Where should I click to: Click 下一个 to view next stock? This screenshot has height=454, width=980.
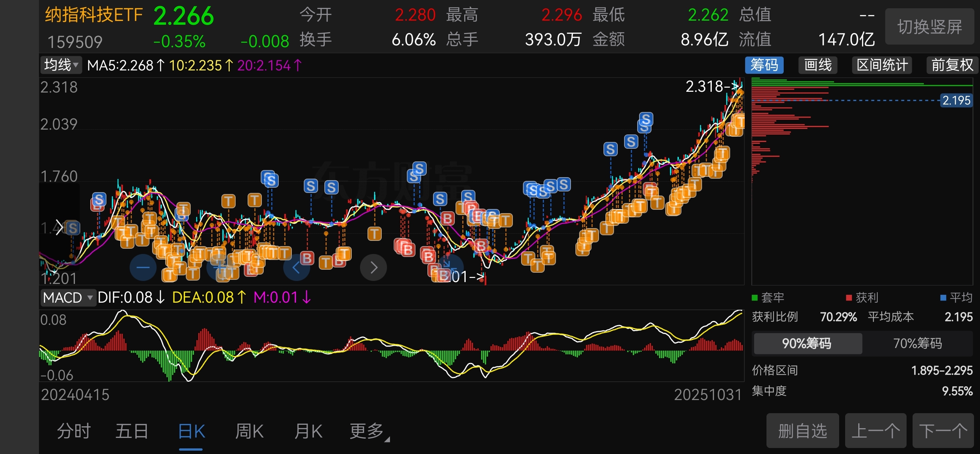click(x=942, y=431)
